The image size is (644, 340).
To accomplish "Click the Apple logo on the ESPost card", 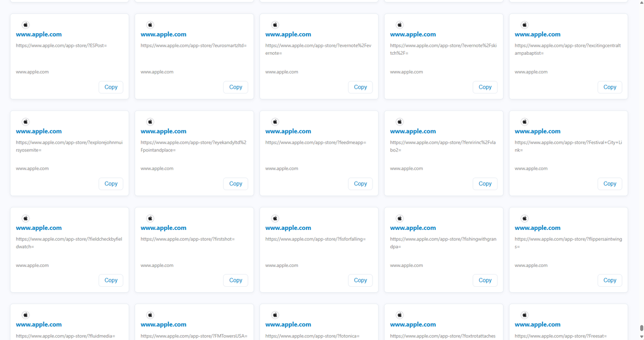I will point(25,25).
